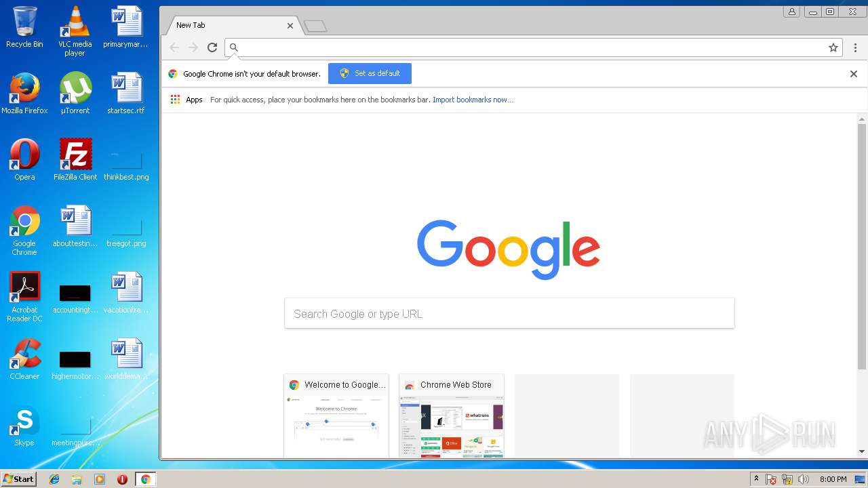Select the New Tab tab

point(233,25)
